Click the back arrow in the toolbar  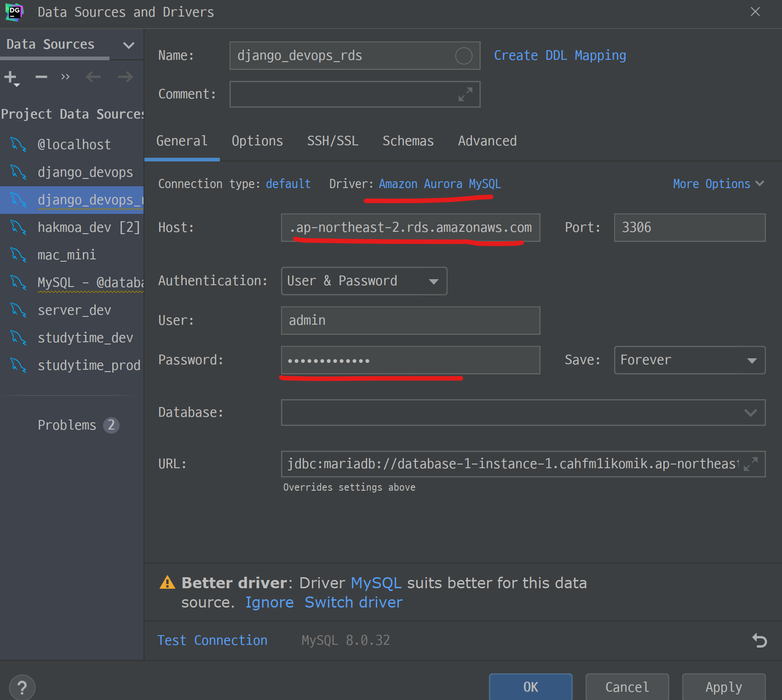coord(93,77)
